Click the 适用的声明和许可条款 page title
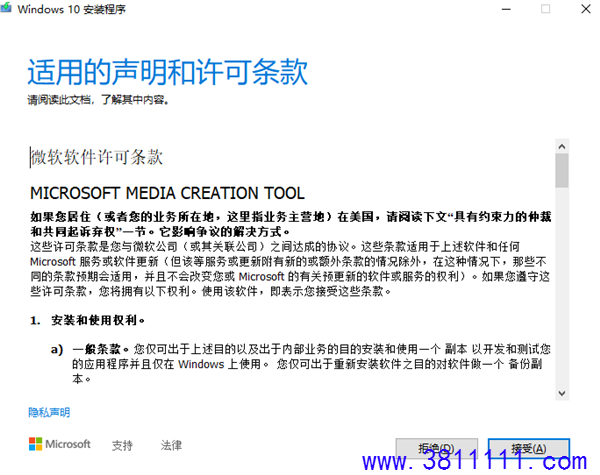The height and width of the screenshot is (475, 600). [168, 72]
